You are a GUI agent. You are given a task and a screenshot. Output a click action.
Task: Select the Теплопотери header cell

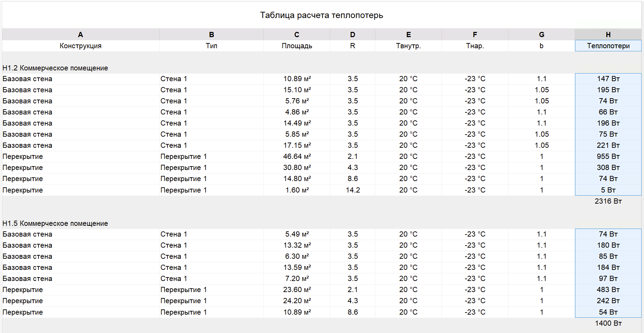[x=608, y=46]
